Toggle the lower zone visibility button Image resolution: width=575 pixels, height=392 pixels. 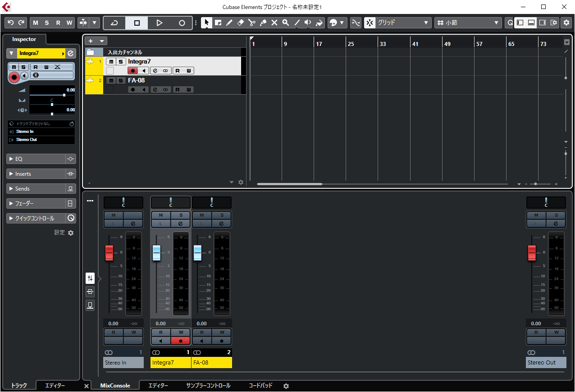click(x=531, y=23)
